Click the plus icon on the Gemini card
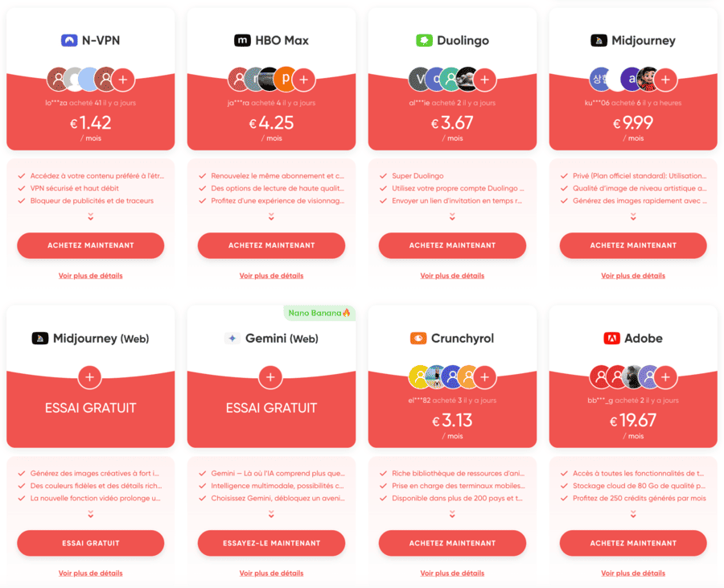Viewport: 724px width, 588px height. coord(270,377)
